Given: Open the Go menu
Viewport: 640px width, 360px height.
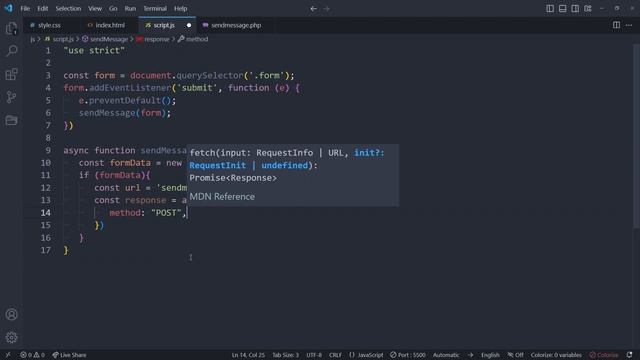Looking at the screenshot, I should pyautogui.click(x=113, y=9).
